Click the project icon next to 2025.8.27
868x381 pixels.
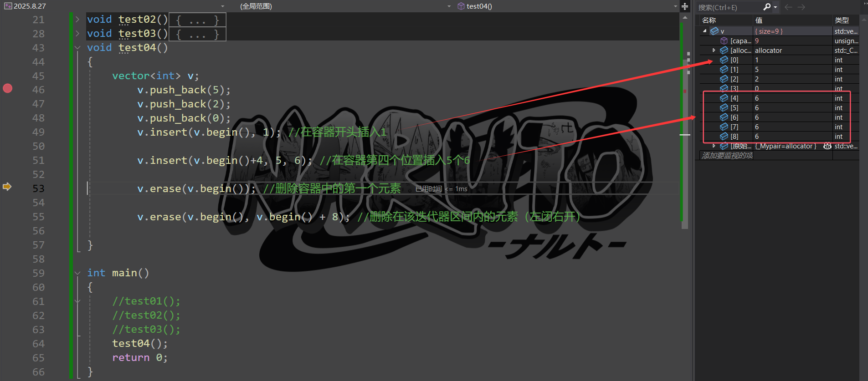pyautogui.click(x=8, y=6)
